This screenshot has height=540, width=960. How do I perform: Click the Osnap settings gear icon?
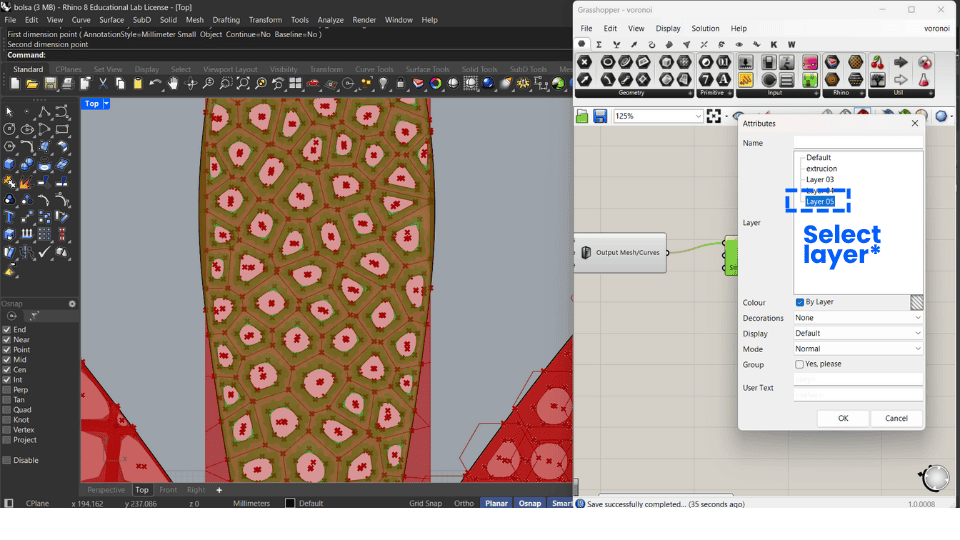point(72,304)
